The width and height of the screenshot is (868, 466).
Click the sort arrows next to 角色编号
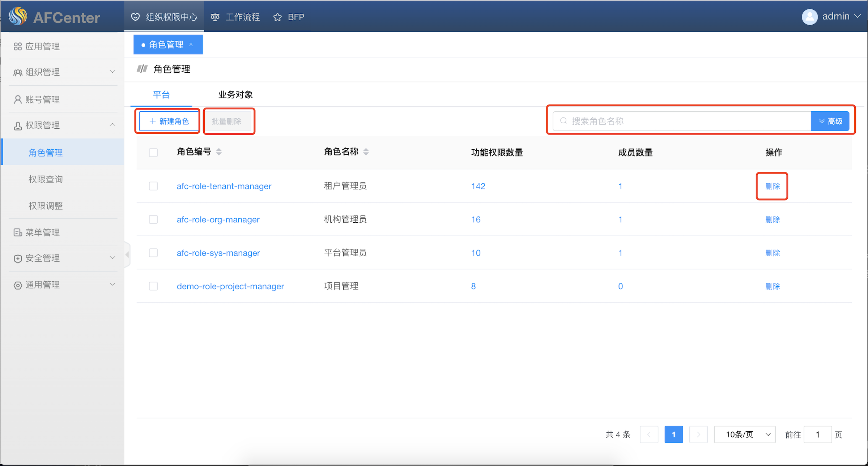(x=219, y=152)
